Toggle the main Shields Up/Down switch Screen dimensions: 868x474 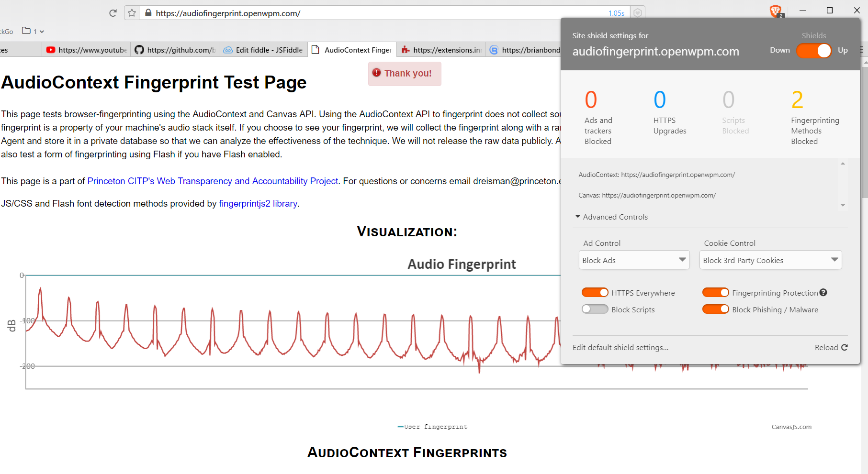click(x=814, y=51)
